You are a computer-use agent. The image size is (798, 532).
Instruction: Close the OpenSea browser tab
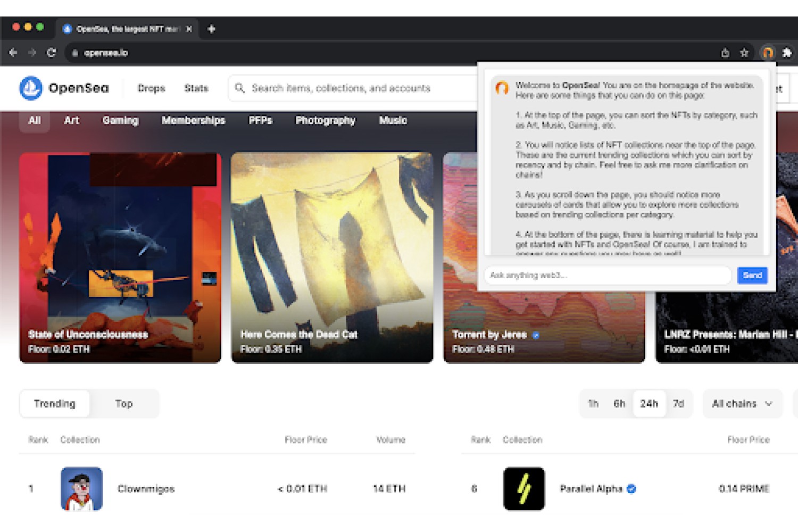click(x=189, y=29)
